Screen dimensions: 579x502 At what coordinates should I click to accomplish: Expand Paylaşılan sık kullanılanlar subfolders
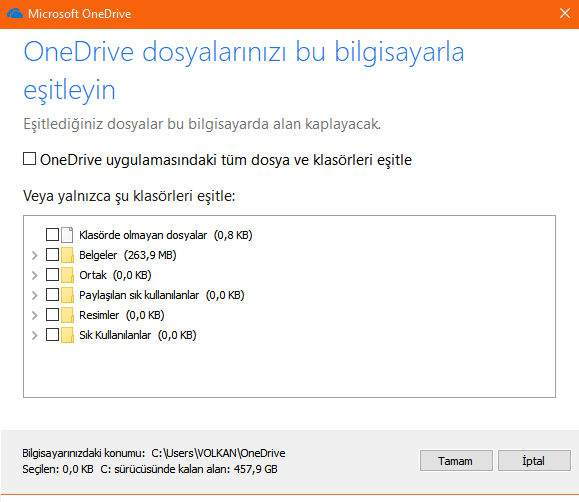[x=35, y=295]
